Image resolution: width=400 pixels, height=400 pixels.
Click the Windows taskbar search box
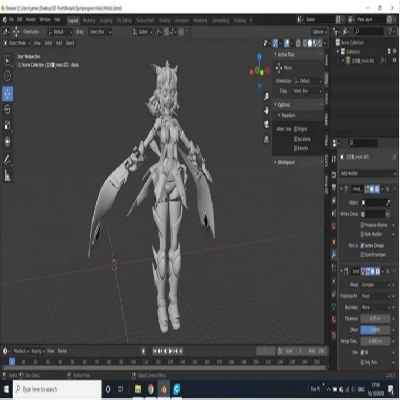coord(57,389)
